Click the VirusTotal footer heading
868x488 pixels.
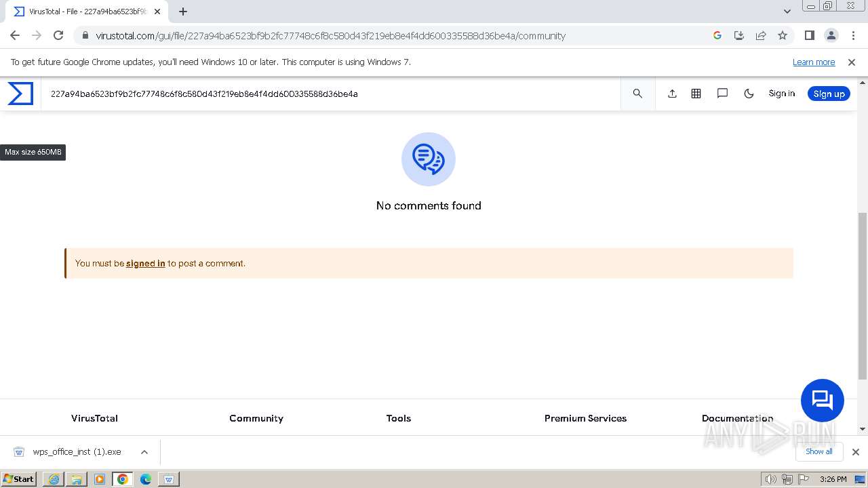click(94, 418)
